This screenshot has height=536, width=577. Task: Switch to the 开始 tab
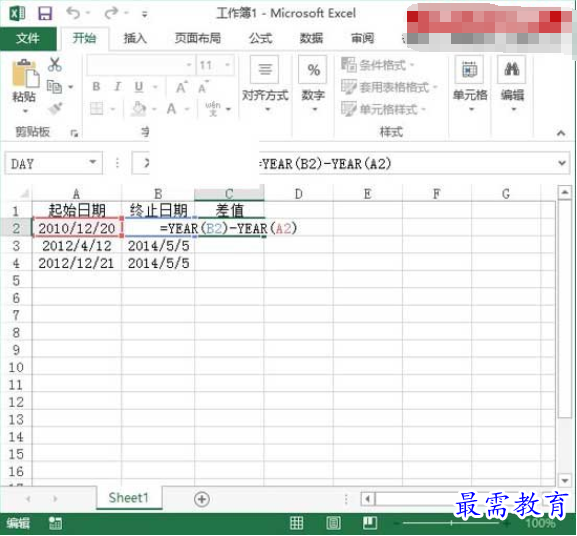[x=84, y=38]
